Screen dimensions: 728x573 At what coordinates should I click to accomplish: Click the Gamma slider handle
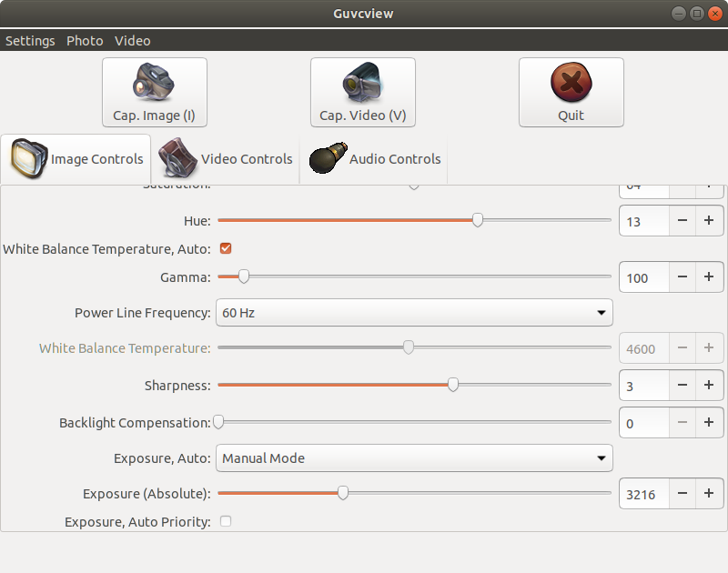[x=243, y=276]
